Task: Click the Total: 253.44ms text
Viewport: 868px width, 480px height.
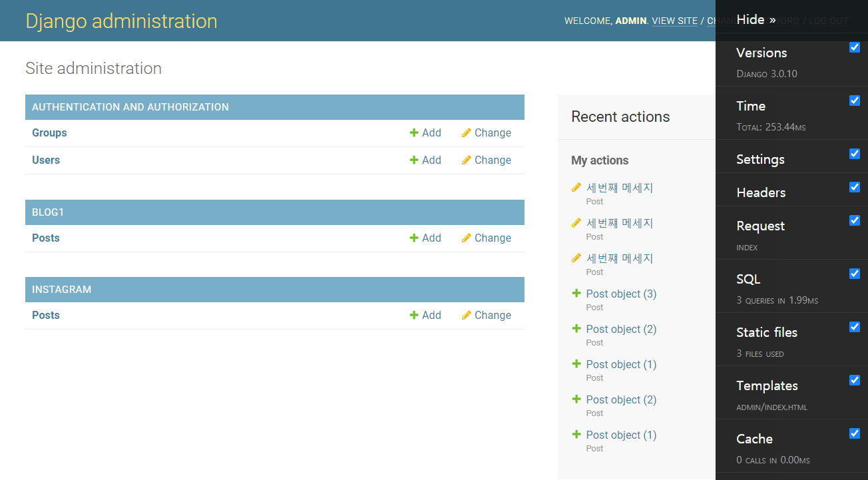Action: click(771, 127)
